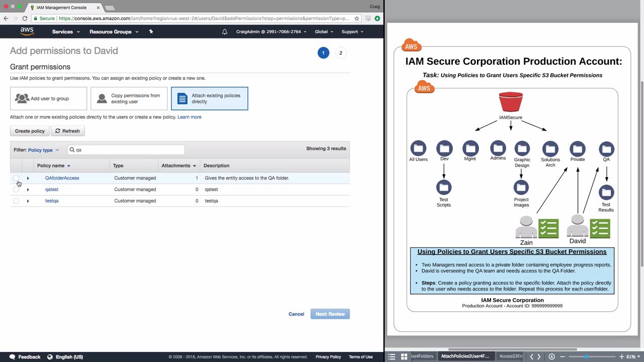The height and width of the screenshot is (362, 644).
Task: Open the 61% zoom level dropdown
Action: [x=633, y=356]
